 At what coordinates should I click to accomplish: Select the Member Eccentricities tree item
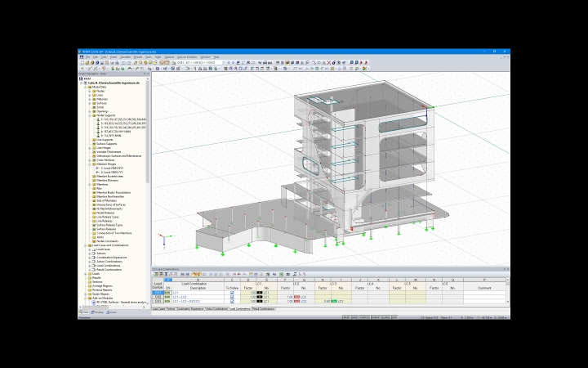pos(110,176)
